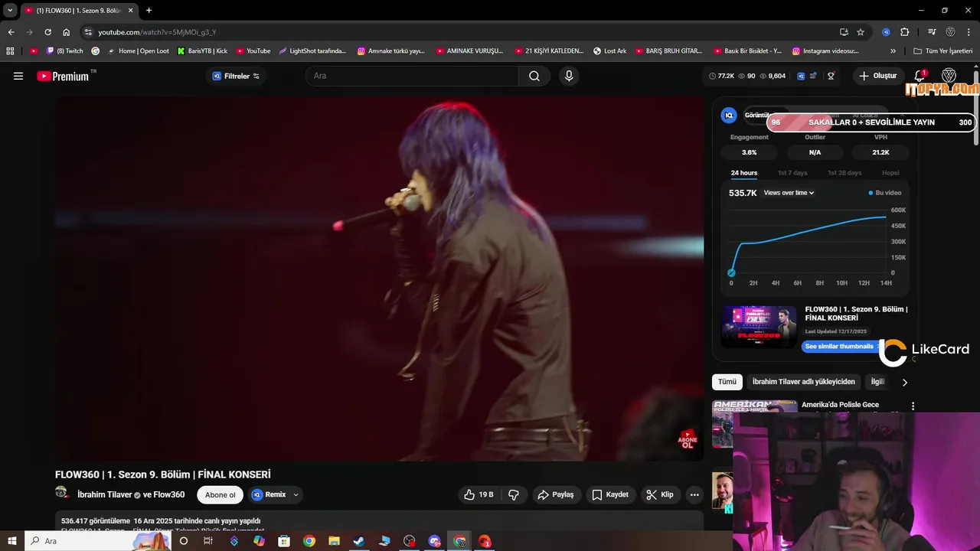Click the Windows taskbar search box
This screenshot has width=980, height=551.
click(98, 541)
